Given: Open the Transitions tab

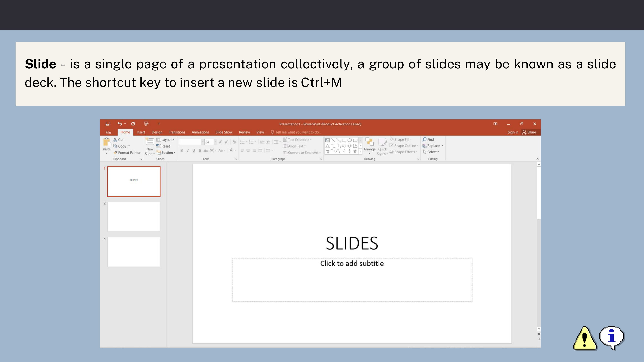Looking at the screenshot, I should pos(177,132).
